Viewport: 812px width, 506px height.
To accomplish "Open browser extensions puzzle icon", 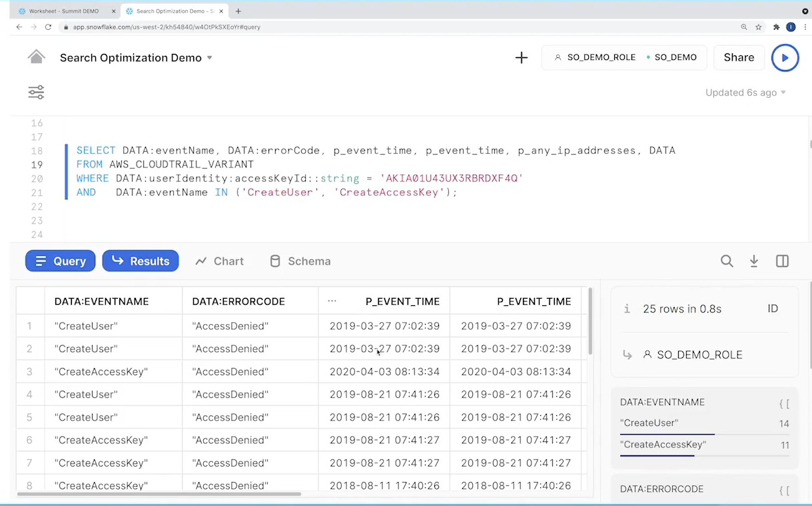I will pyautogui.click(x=776, y=27).
